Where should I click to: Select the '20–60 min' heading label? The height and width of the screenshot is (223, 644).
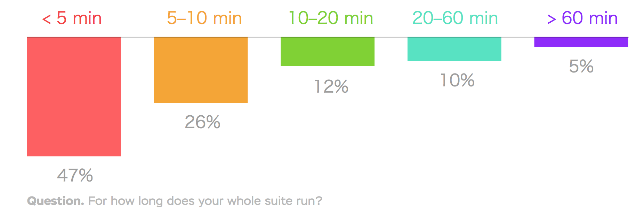click(455, 18)
